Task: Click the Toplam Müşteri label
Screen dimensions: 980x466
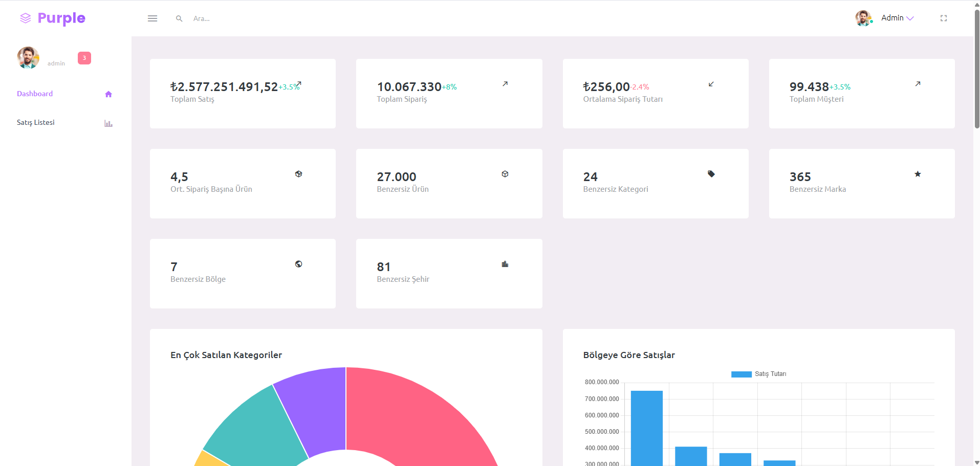Action: [x=817, y=99]
